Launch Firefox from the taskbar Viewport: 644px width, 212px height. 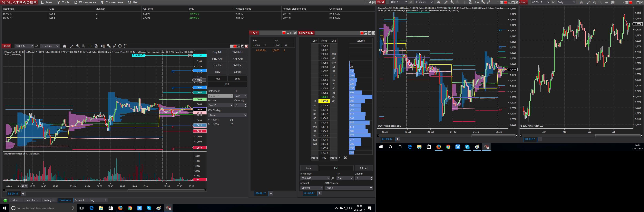pos(120,208)
